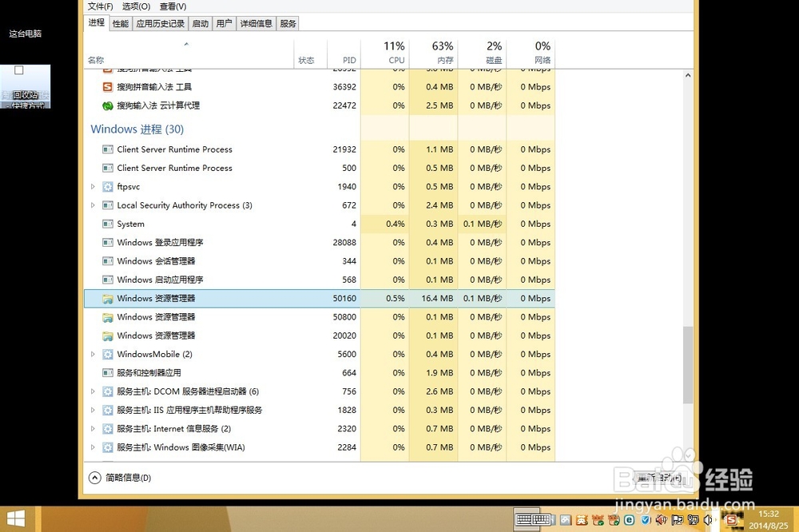The width and height of the screenshot is (799, 532).
Task: Click the folder icon of PID 50800 row
Action: pos(108,317)
